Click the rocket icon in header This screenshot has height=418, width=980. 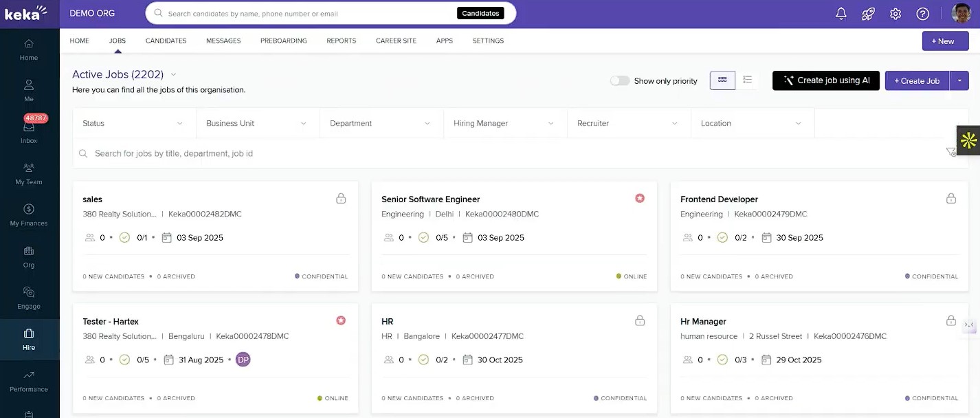click(868, 14)
